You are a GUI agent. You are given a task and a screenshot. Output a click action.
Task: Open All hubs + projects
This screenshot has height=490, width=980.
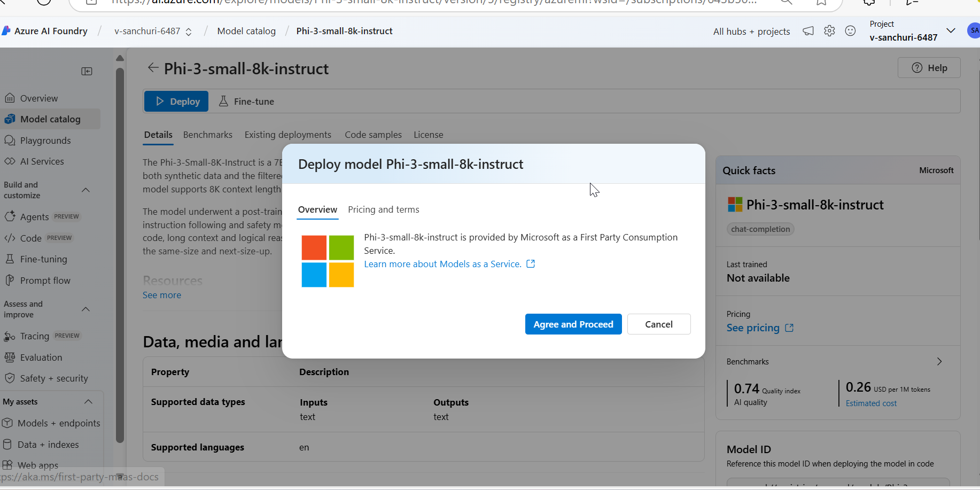751,32
